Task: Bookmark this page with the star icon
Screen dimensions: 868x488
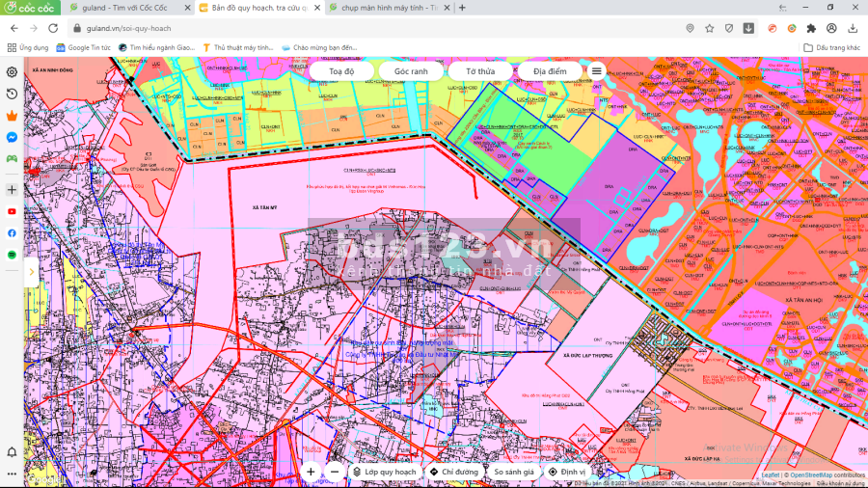Action: [710, 28]
